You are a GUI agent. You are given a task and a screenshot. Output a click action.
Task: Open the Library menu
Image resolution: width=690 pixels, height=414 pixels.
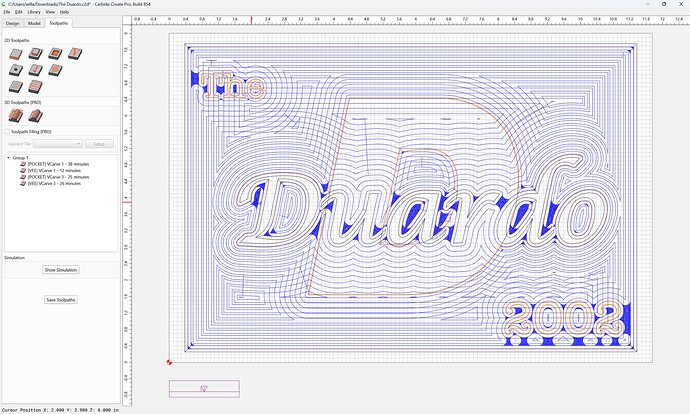34,12
